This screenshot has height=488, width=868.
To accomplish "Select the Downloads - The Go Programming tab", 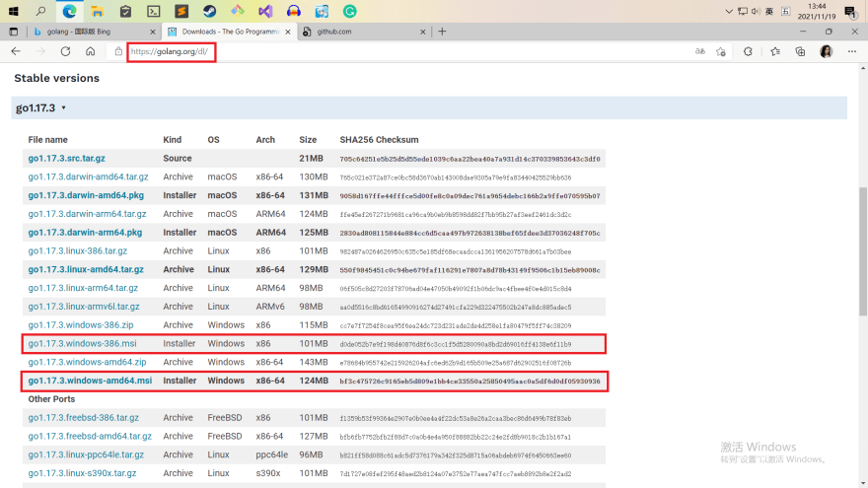I will click(x=229, y=32).
